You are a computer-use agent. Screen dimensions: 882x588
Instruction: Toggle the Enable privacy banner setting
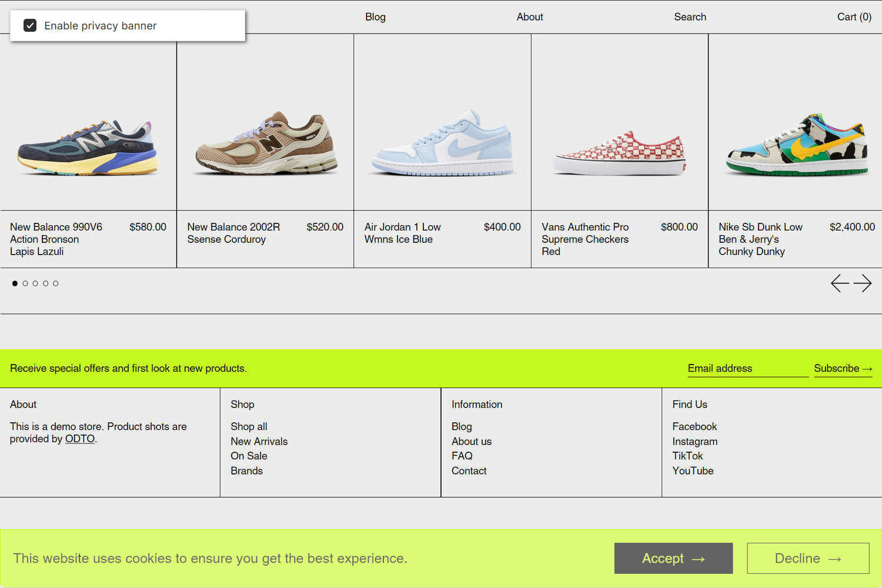30,25
